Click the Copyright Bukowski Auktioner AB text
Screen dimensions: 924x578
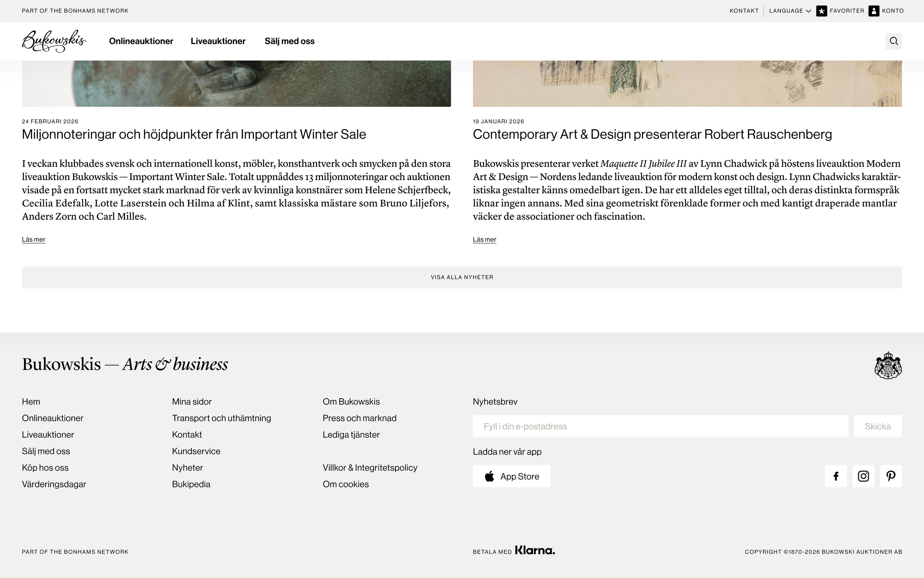coord(823,552)
